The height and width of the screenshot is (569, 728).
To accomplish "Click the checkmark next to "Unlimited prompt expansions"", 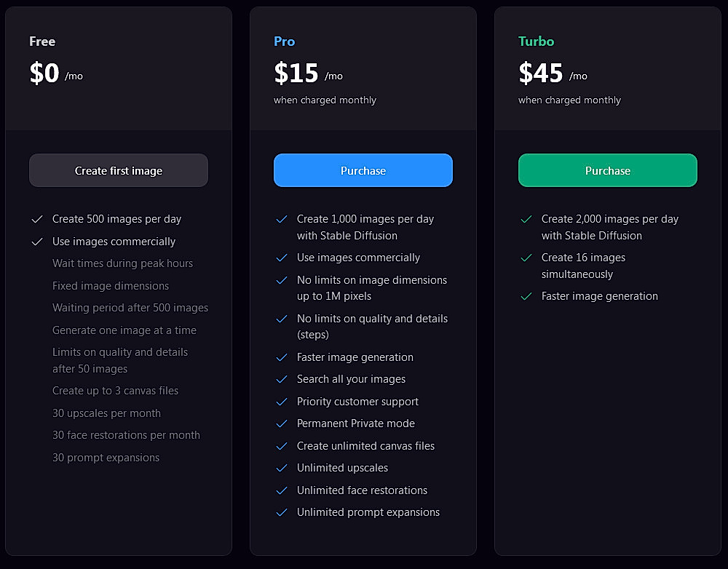I will (282, 513).
